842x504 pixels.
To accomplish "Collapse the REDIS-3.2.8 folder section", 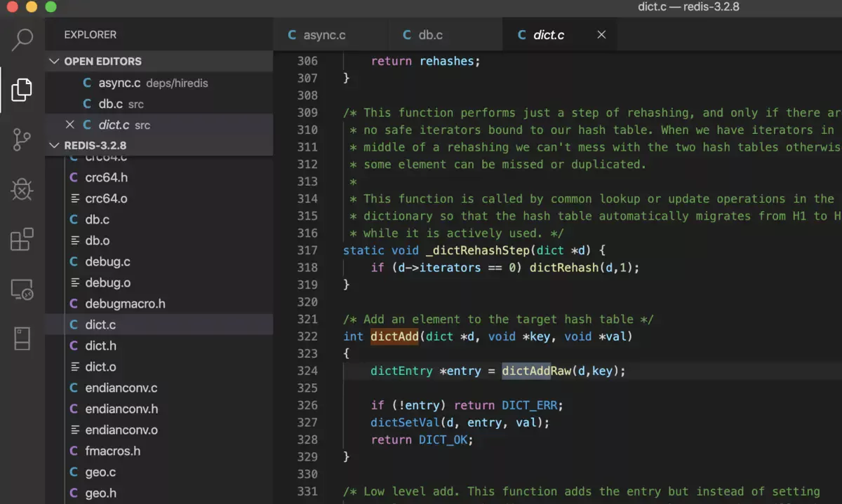I will point(54,145).
